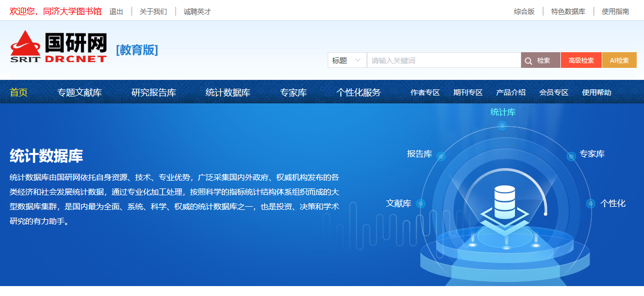Open the 统计数据库 menu

click(228, 92)
